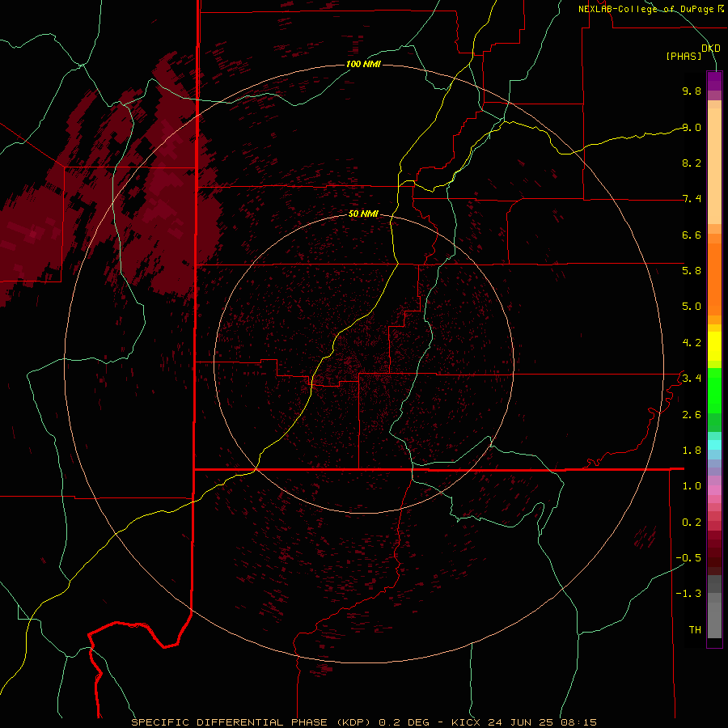Click the 100 NMI range ring label

click(363, 64)
